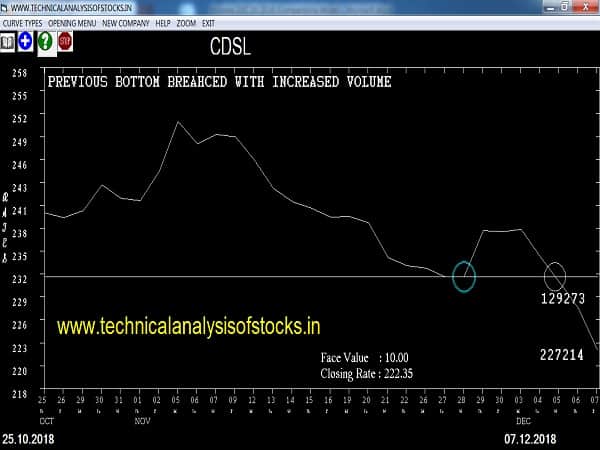Click the app icon in title bar
This screenshot has height=450, width=600.
5,7
